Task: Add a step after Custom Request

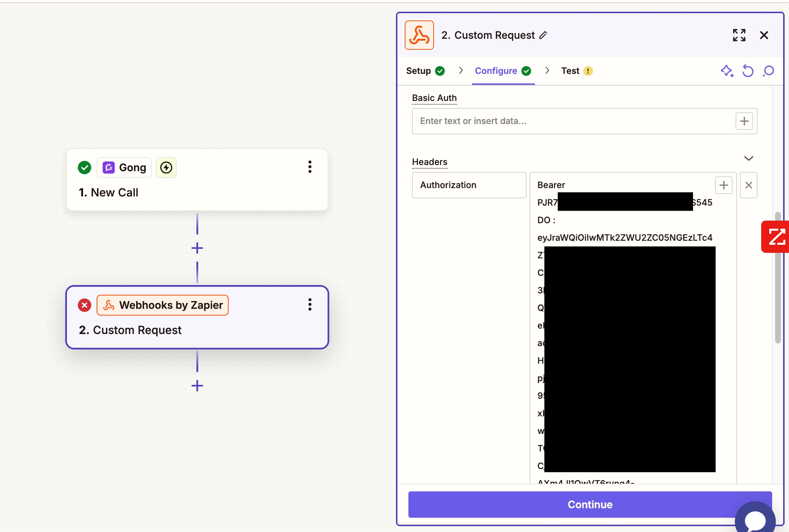Action: (197, 386)
